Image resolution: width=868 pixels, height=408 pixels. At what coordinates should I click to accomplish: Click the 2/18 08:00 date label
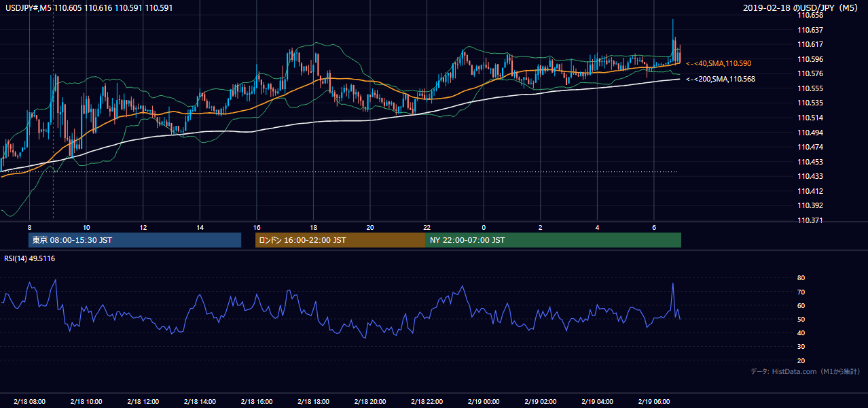coord(29,402)
